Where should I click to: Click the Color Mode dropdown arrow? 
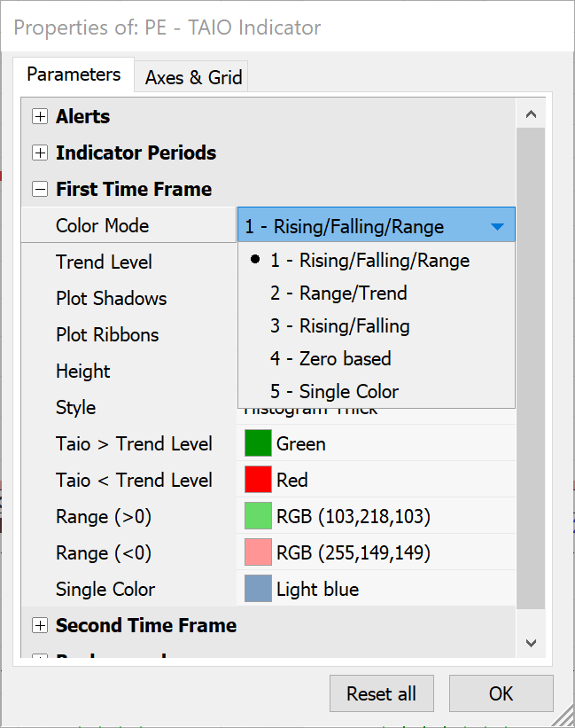point(497,227)
